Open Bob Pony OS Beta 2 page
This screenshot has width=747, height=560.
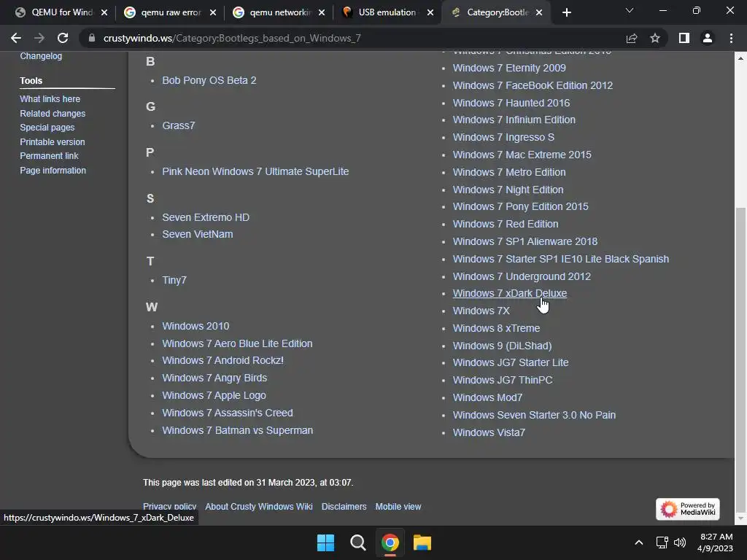pyautogui.click(x=209, y=80)
